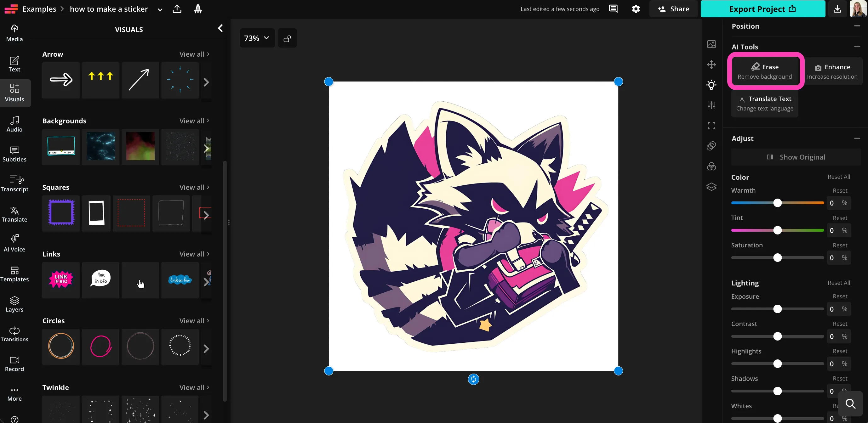868x423 pixels.
Task: Open the Examples breadcrumb menu
Action: [39, 9]
